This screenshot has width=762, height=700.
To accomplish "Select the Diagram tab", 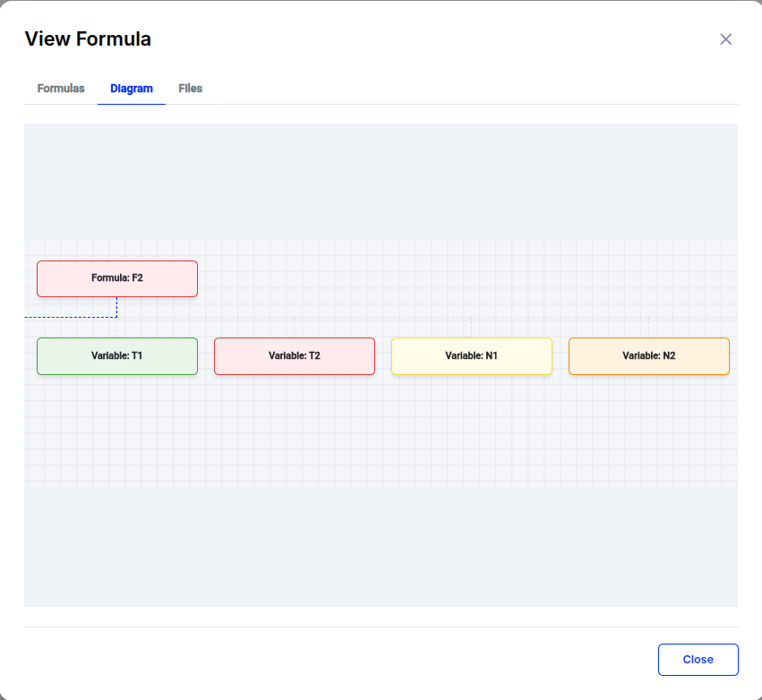I will tap(132, 89).
